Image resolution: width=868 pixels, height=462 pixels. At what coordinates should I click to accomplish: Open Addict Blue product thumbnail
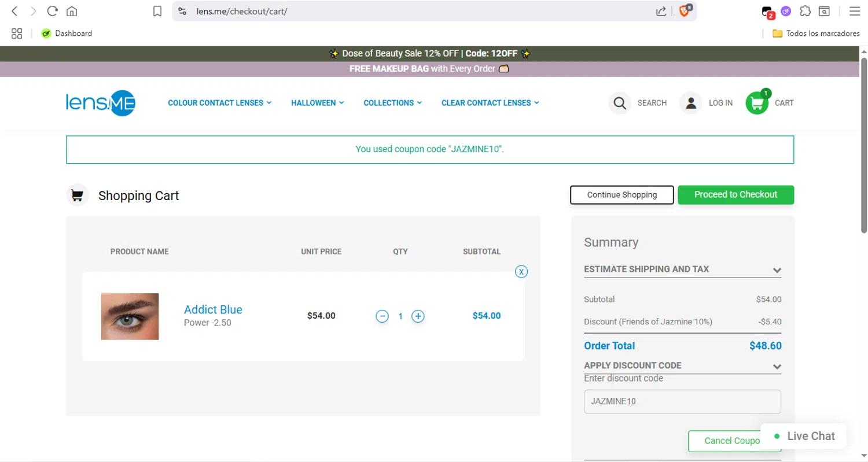[130, 316]
